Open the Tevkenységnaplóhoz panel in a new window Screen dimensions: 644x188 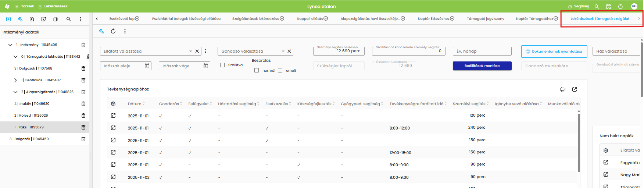[x=575, y=89]
